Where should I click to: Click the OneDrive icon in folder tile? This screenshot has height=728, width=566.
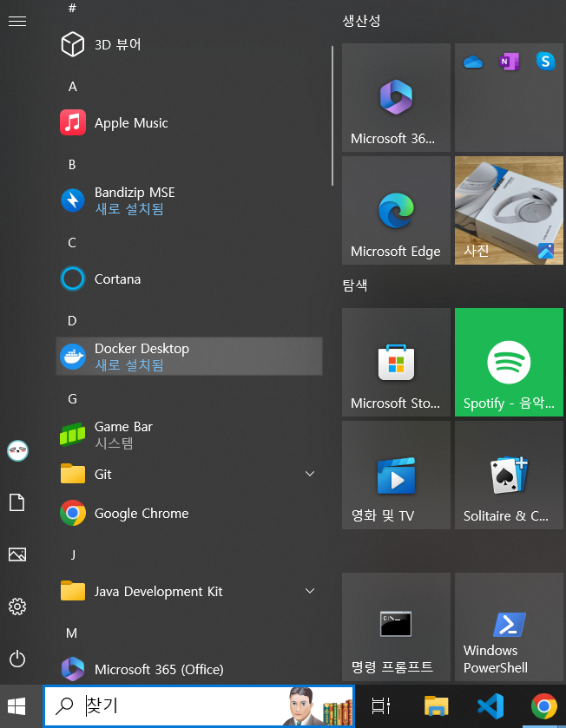click(473, 62)
